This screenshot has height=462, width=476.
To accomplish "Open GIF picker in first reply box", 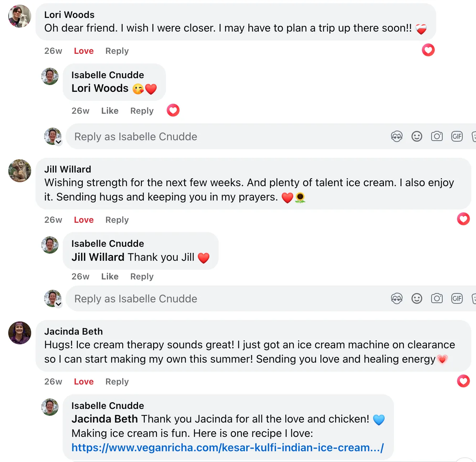I will click(457, 137).
